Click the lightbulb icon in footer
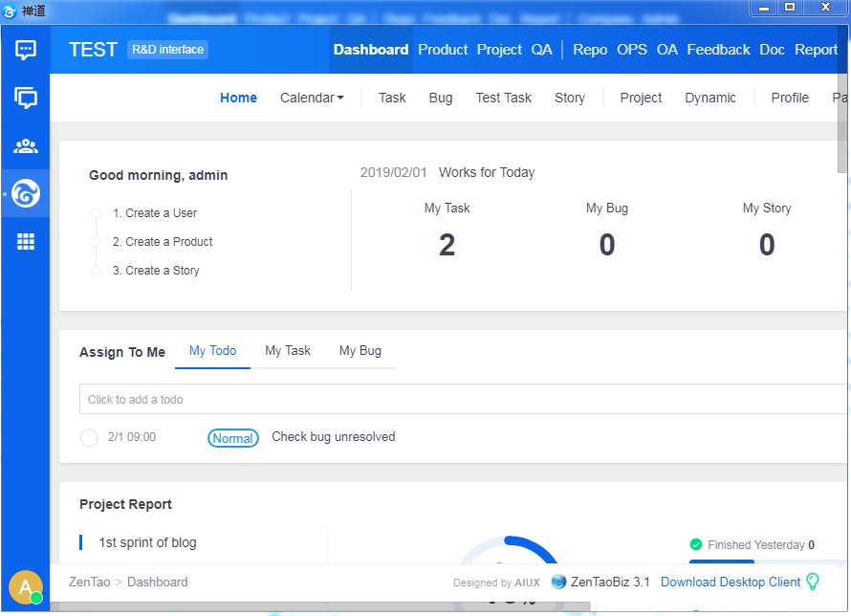Image resolution: width=851 pixels, height=616 pixels. (813, 582)
